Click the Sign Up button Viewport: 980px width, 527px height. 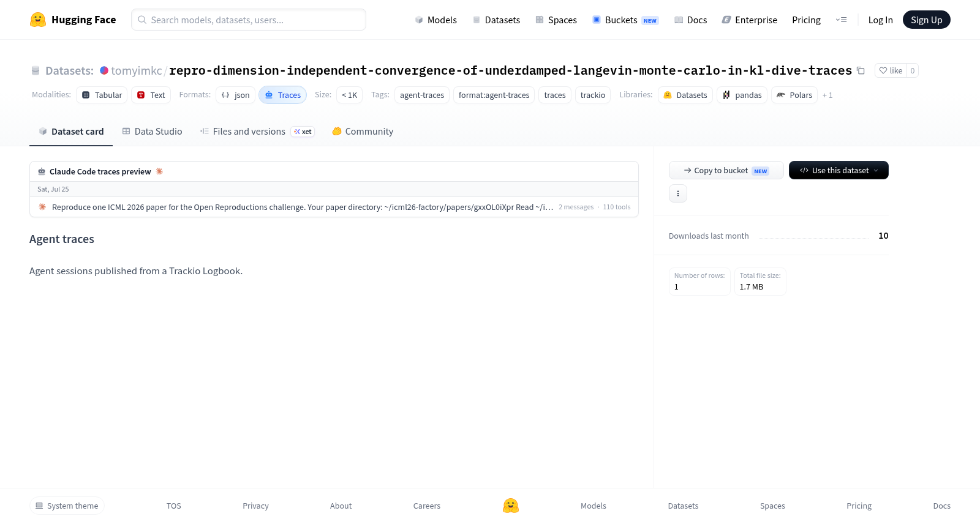pyautogui.click(x=927, y=20)
